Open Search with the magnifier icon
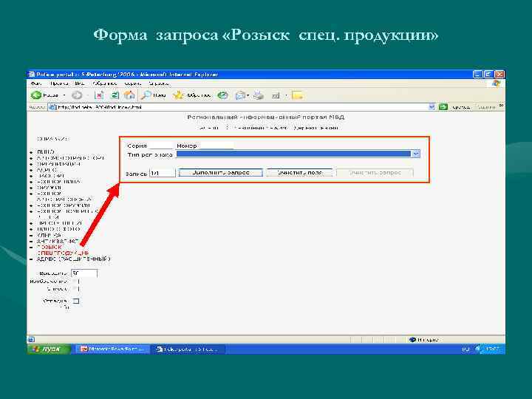Screen dimensions: 532x399 pyautogui.click(x=146, y=95)
